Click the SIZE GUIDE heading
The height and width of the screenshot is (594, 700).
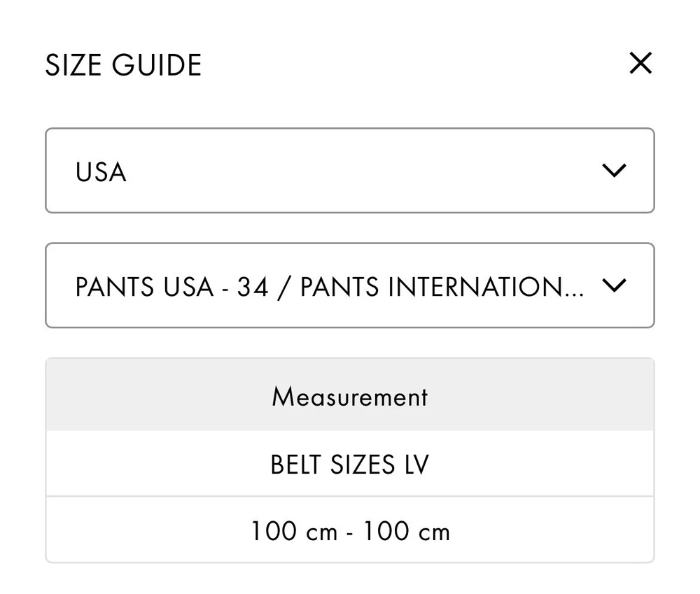(x=123, y=65)
